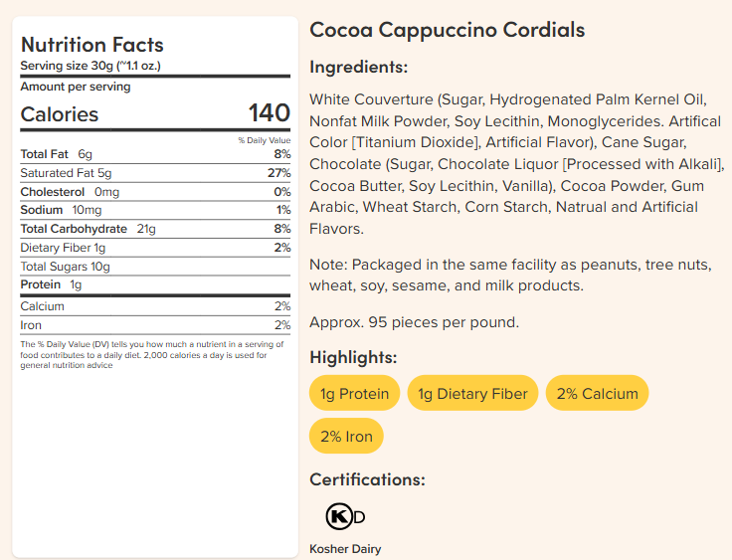Select the 2% Calcium highlight badge
This screenshot has width=732, height=560.
point(597,394)
